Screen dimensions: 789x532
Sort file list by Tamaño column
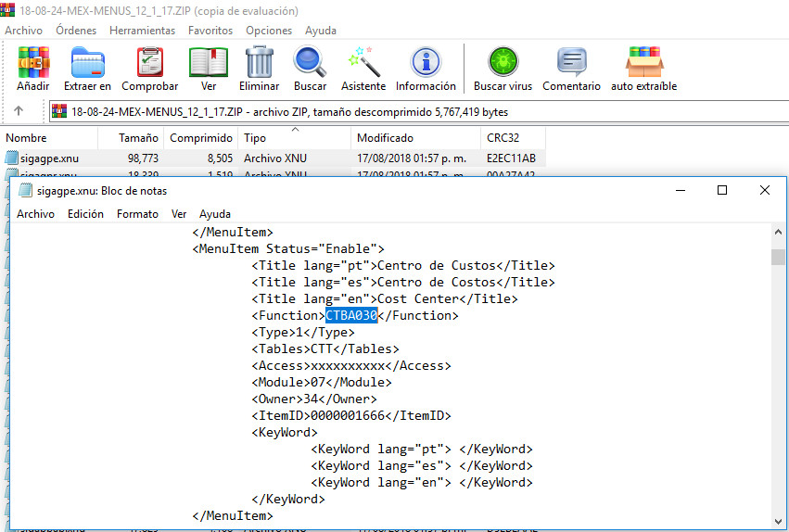[x=131, y=138]
